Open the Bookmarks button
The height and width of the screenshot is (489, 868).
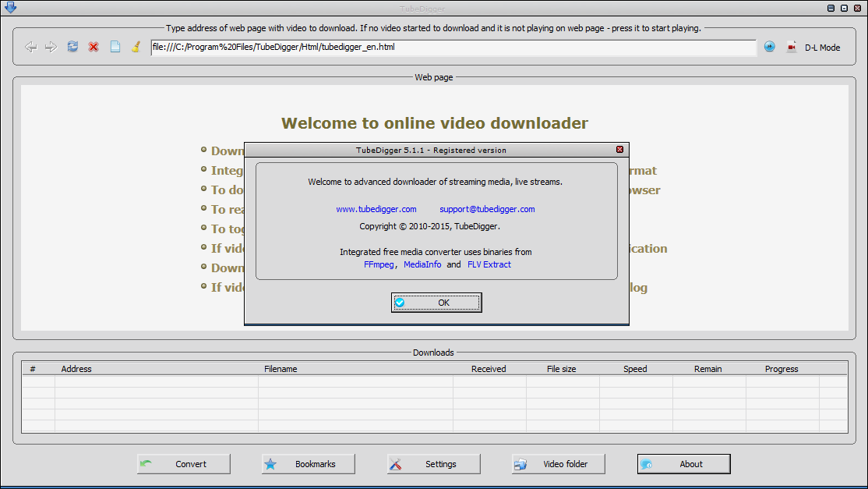(x=309, y=464)
